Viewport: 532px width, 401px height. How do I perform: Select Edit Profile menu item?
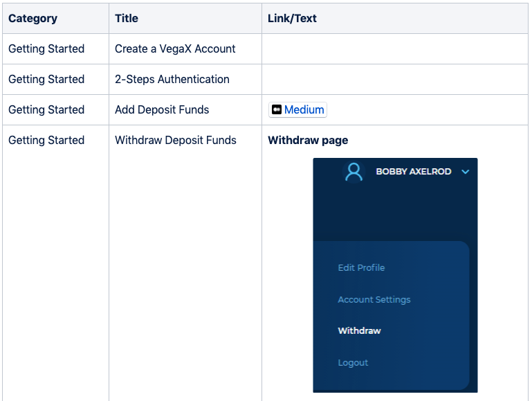pos(361,267)
